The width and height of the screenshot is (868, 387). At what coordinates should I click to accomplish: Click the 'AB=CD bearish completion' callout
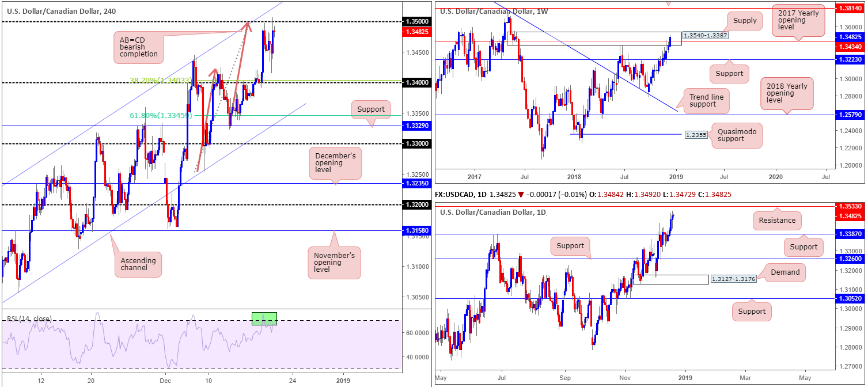pos(139,47)
